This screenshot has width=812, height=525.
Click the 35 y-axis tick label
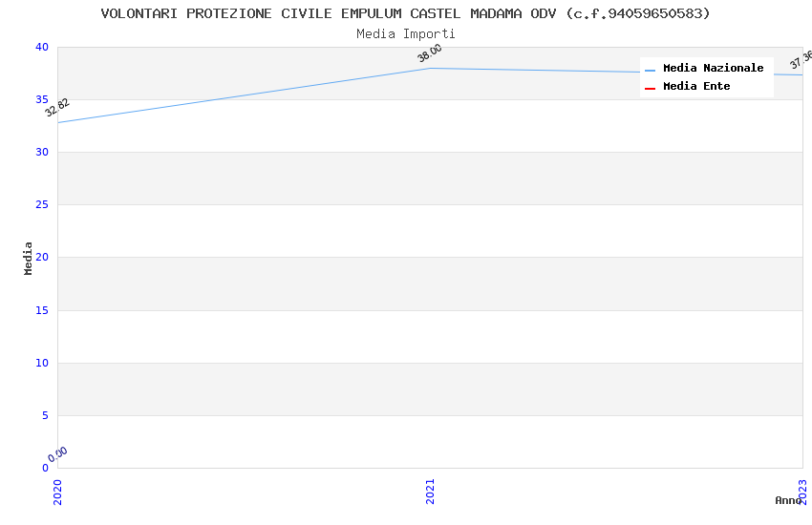click(41, 99)
